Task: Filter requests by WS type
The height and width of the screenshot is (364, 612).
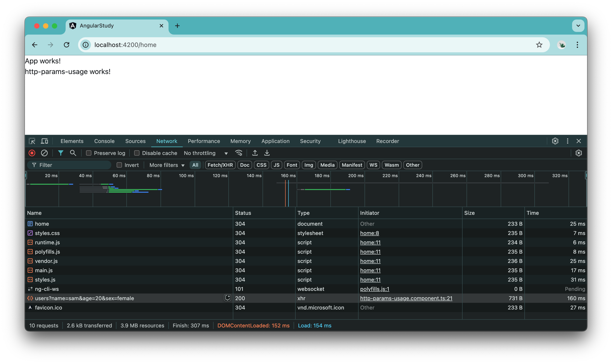Action: (x=373, y=165)
